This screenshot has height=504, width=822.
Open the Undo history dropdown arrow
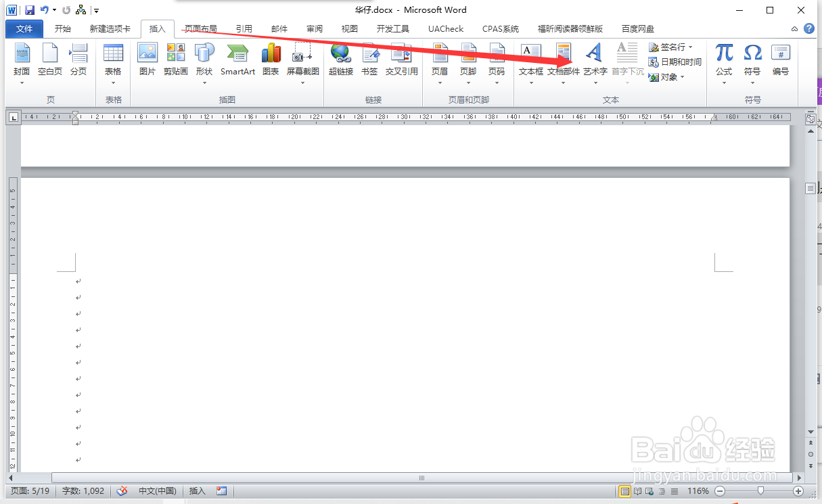pyautogui.click(x=55, y=10)
